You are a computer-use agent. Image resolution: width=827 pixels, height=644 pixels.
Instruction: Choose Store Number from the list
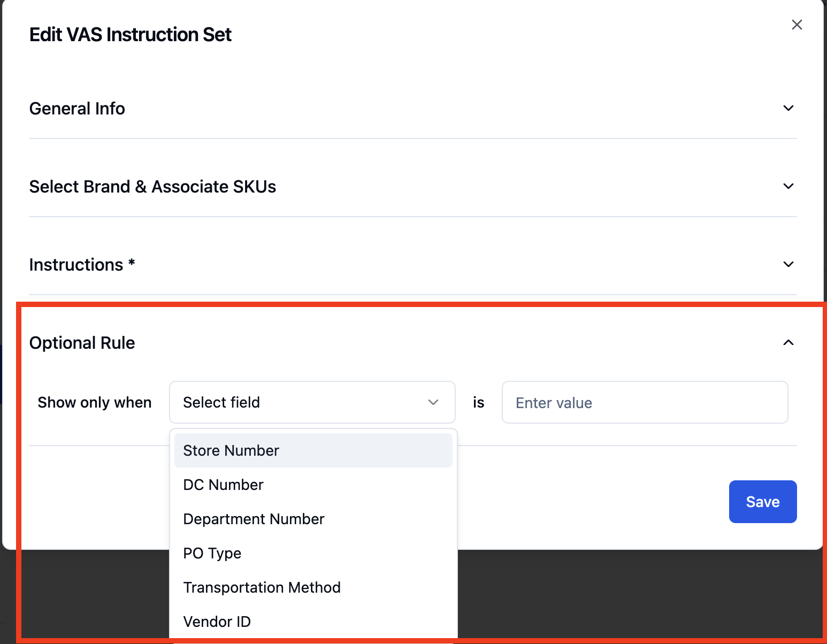point(313,450)
